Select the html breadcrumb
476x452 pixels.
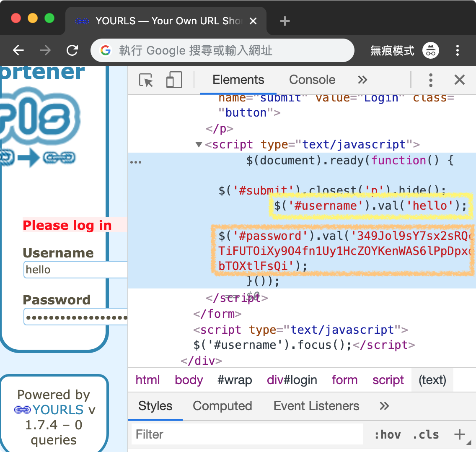point(147,380)
